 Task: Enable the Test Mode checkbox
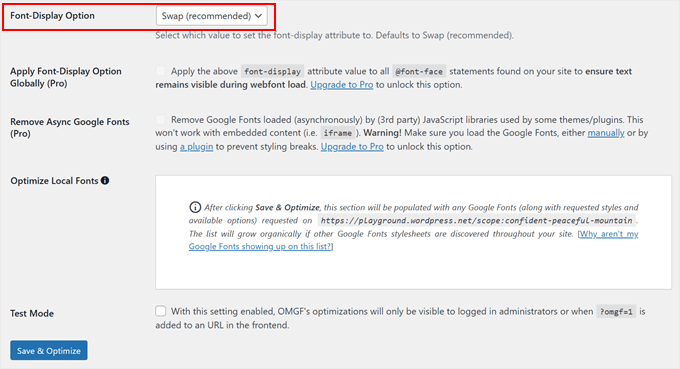click(x=160, y=311)
